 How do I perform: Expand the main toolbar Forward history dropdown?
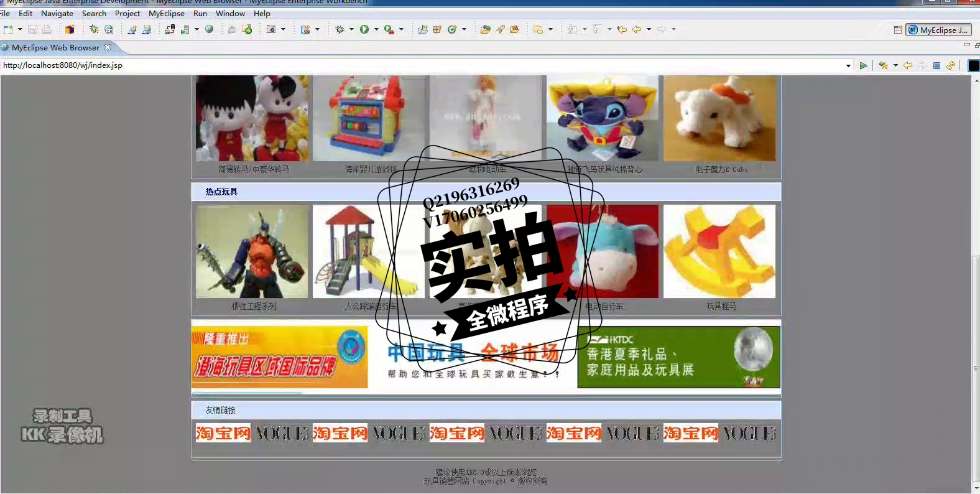[x=673, y=29]
